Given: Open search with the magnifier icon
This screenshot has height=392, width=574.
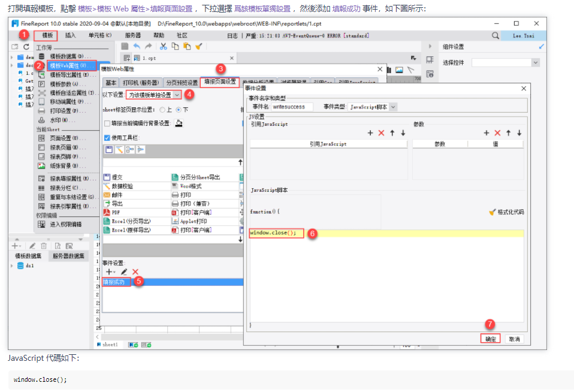Looking at the screenshot, I should (496, 35).
